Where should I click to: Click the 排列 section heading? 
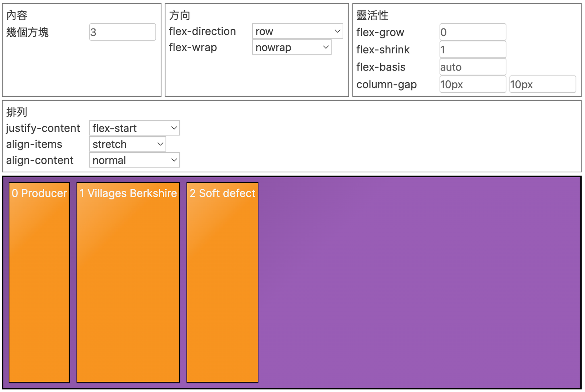coord(17,112)
